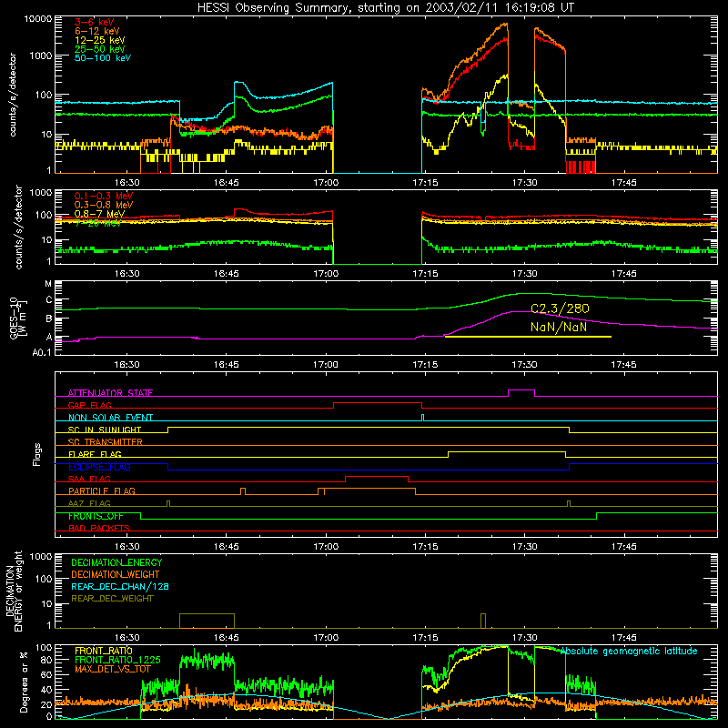Select the ECLIPSE_FLAG label
Image resolution: width=728 pixels, height=728 pixels.
pos(99,467)
